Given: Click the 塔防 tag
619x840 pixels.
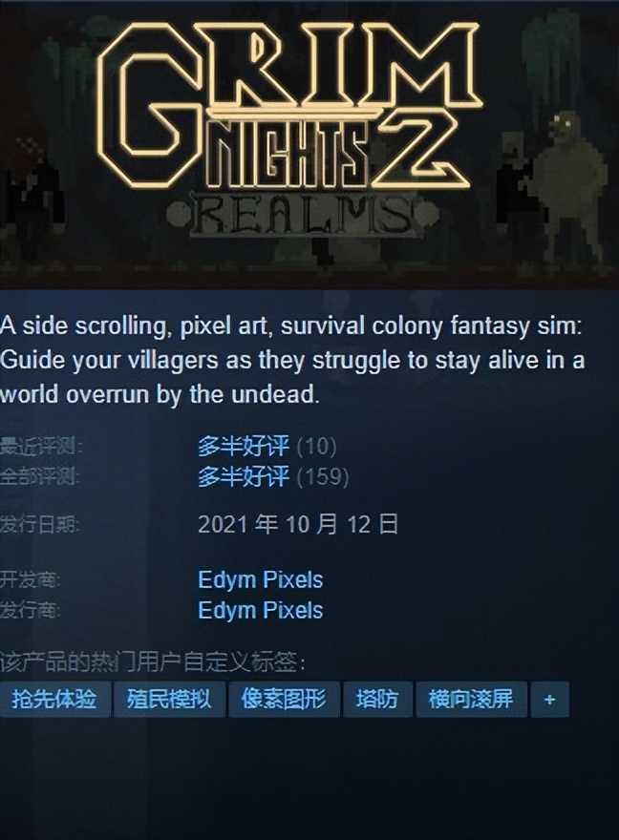Looking at the screenshot, I should (x=378, y=699).
